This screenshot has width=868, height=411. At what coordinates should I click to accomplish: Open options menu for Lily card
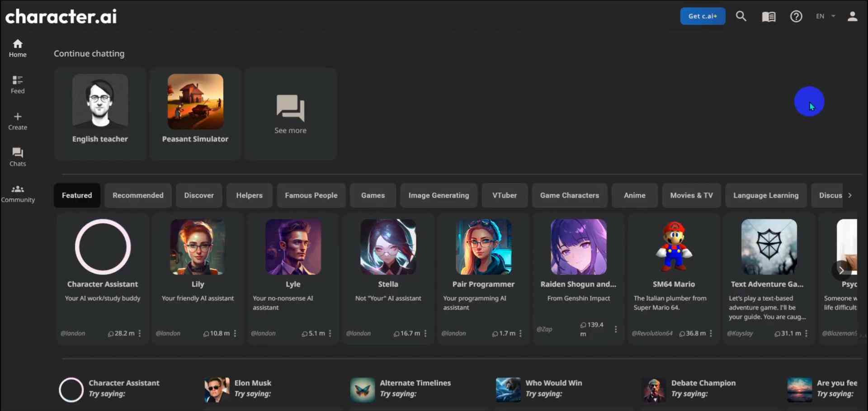[235, 333]
